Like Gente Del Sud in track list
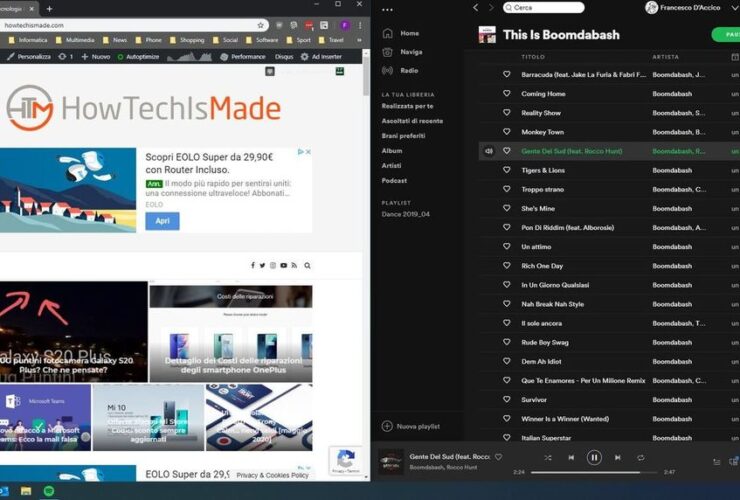The image size is (740, 500). [x=506, y=151]
